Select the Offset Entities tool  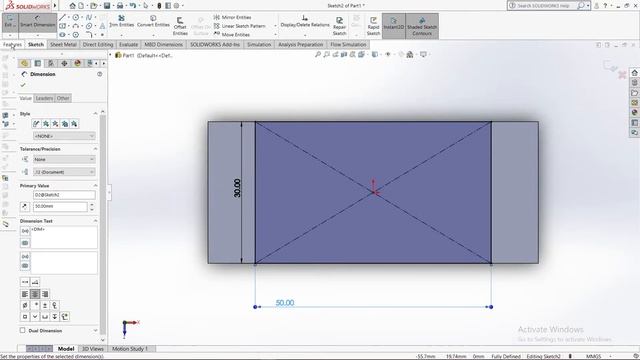click(180, 26)
